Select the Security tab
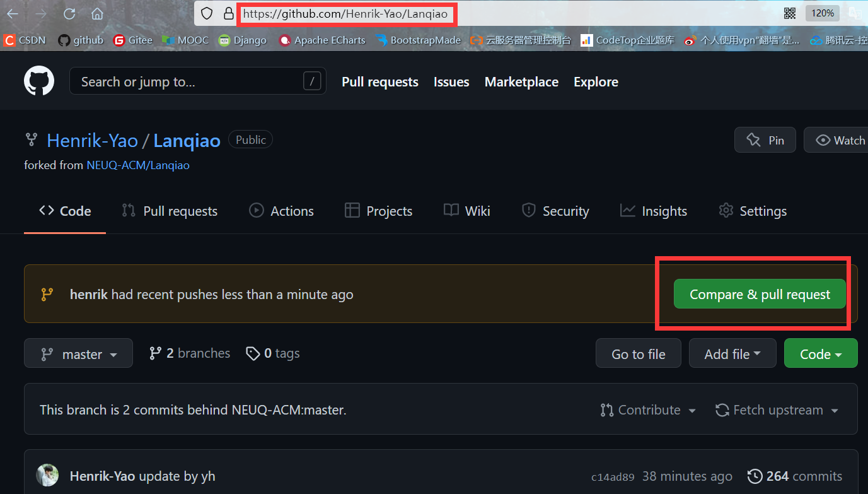 [555, 211]
